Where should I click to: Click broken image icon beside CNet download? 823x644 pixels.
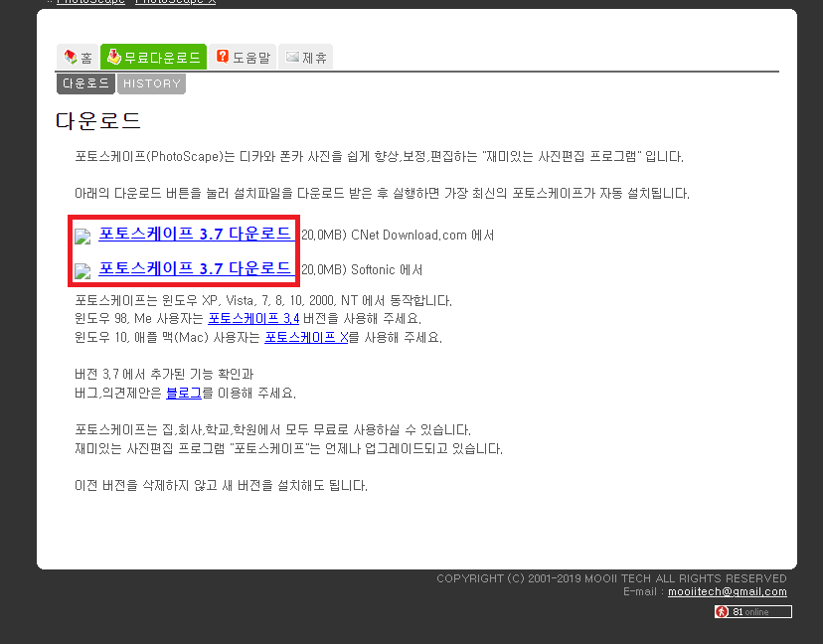pos(82,237)
